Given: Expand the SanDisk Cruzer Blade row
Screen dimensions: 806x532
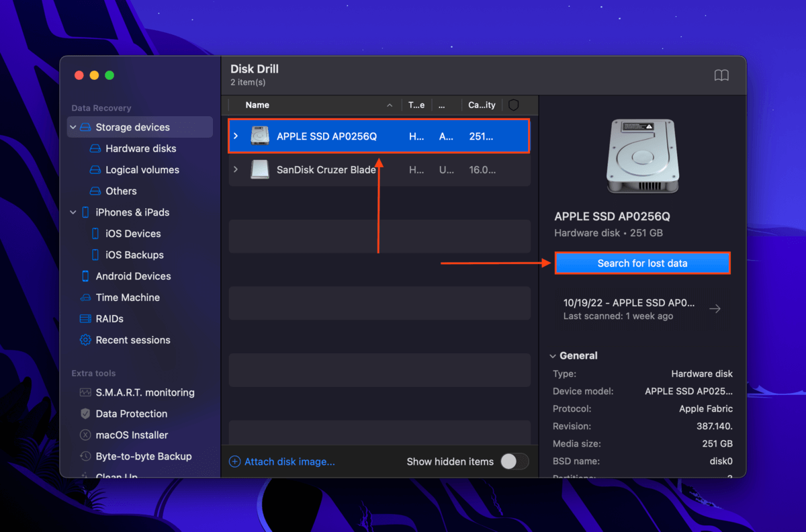Looking at the screenshot, I should pos(236,169).
